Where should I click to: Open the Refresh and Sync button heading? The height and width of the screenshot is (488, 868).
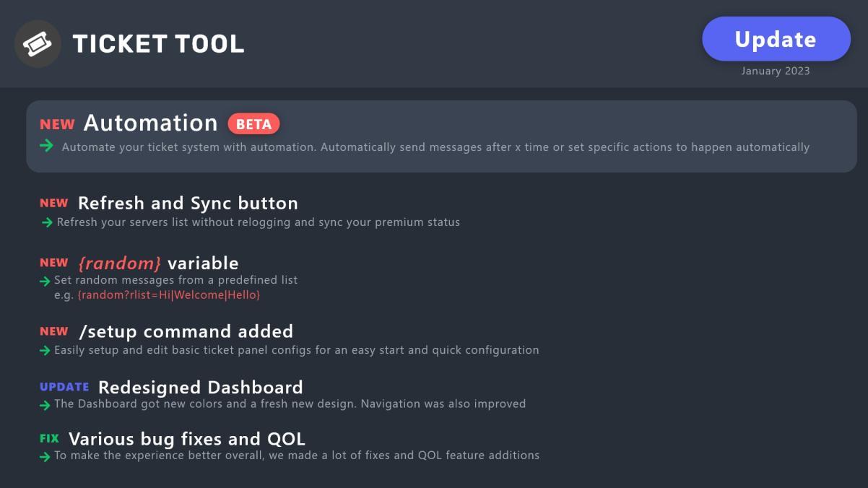coord(188,204)
